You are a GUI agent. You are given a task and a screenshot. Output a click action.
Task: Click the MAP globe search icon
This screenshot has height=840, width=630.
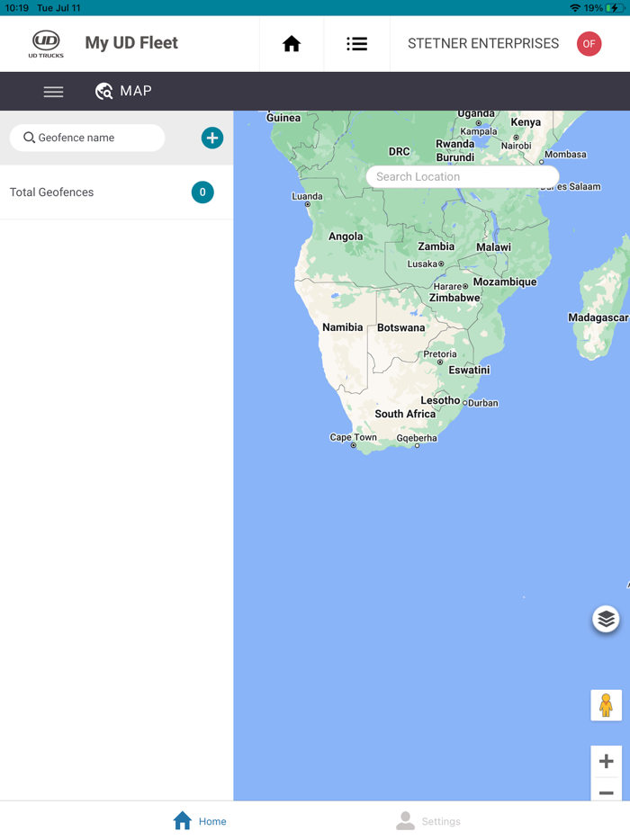[104, 91]
